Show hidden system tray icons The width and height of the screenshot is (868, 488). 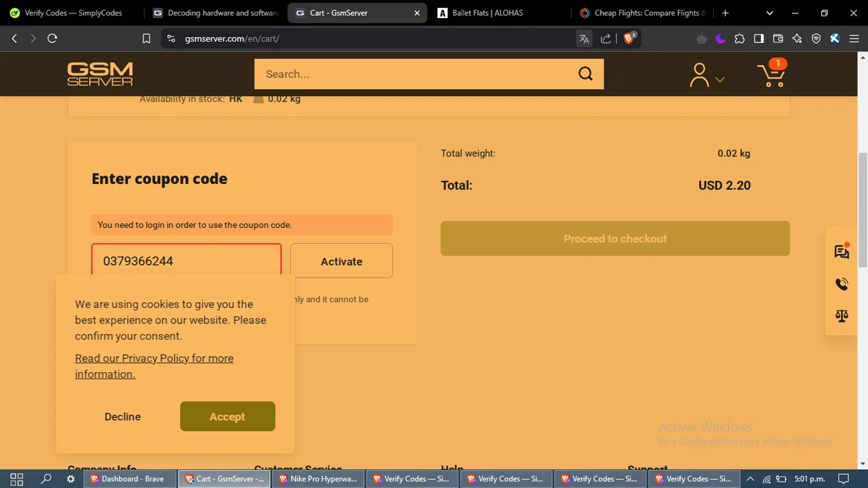(x=750, y=479)
